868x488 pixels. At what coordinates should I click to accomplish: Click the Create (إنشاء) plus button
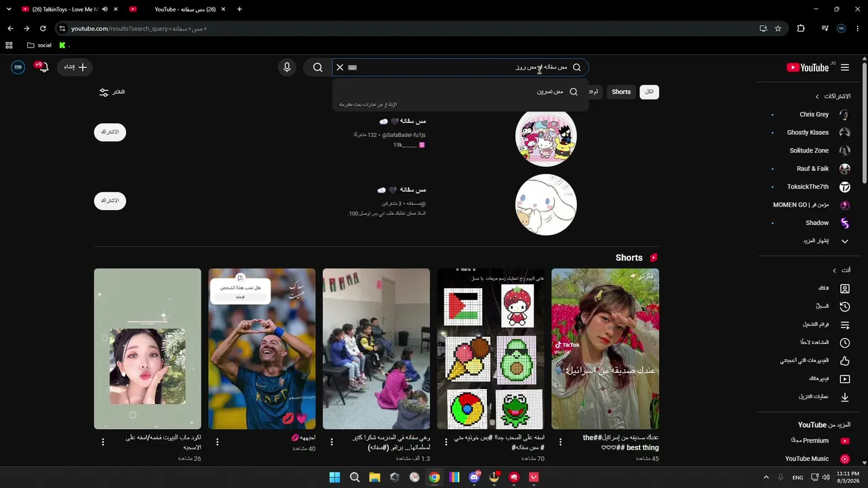coord(75,67)
